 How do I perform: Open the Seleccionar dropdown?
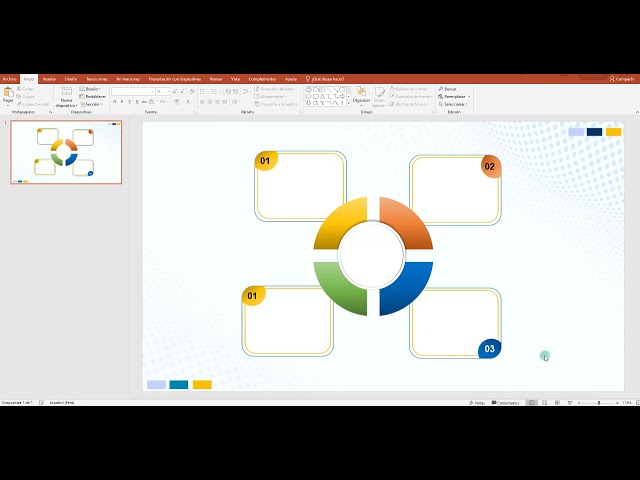tap(453, 104)
